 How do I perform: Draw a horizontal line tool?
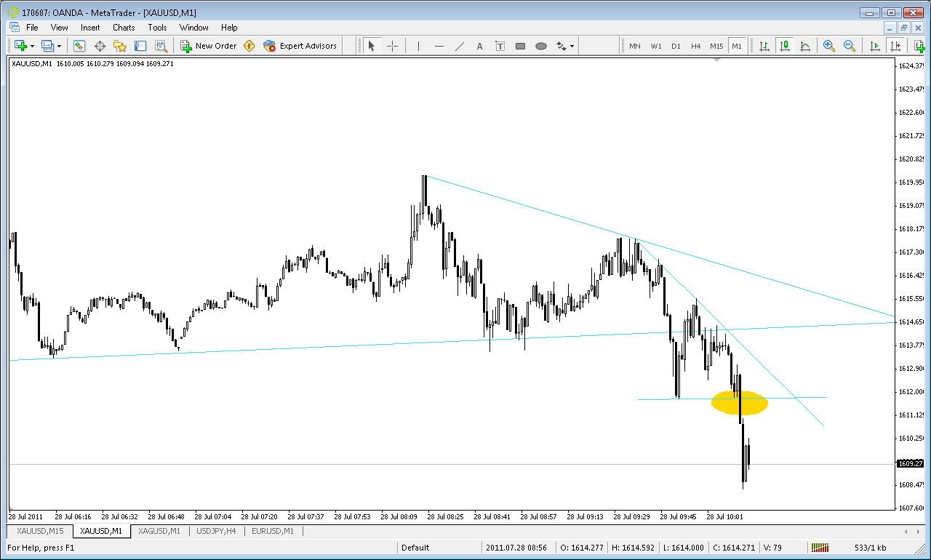pyautogui.click(x=439, y=46)
